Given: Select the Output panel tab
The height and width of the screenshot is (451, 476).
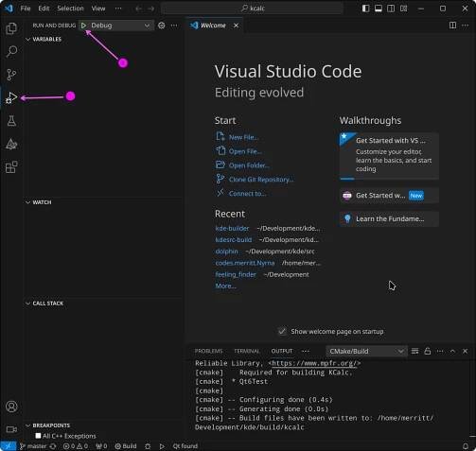Looking at the screenshot, I should 282,351.
